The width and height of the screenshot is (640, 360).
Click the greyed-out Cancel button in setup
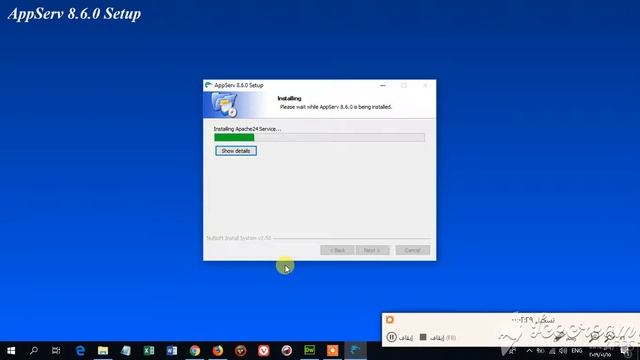[413, 250]
